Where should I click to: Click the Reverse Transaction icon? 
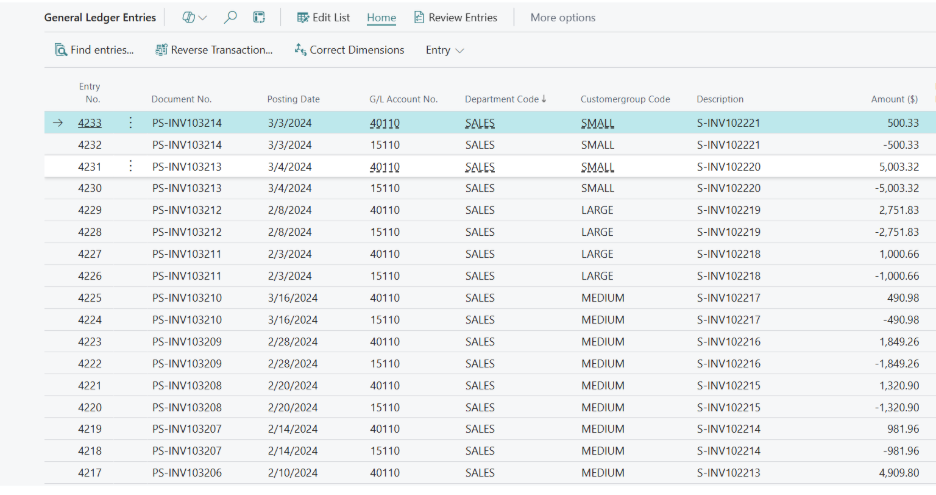click(x=161, y=50)
